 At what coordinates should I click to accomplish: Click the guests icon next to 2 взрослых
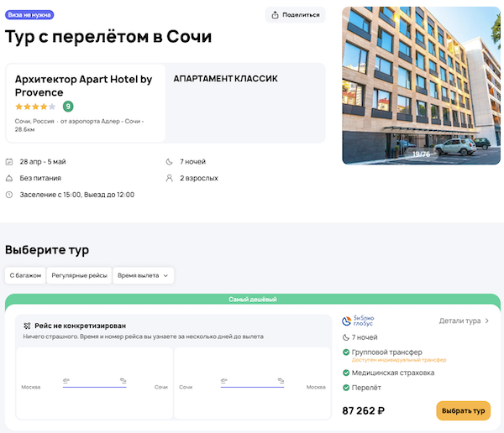point(171,178)
